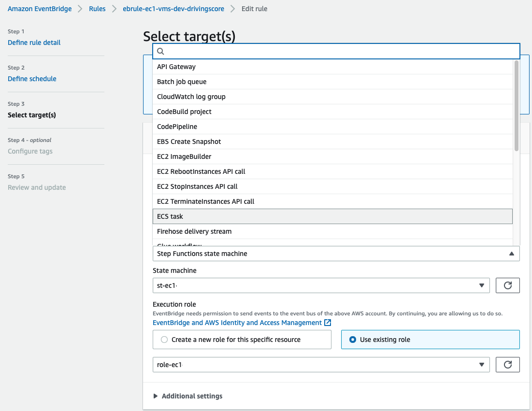Select Use existing role radio option
The image size is (532, 411).
[353, 340]
